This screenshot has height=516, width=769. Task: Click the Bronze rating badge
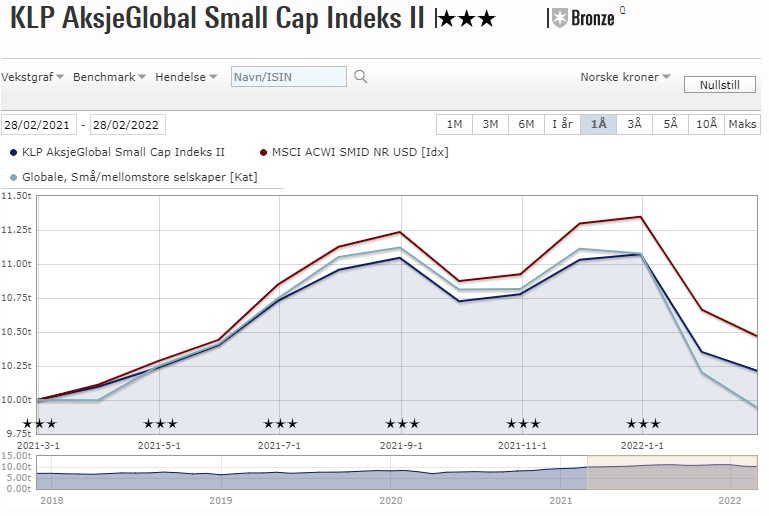[x=583, y=19]
